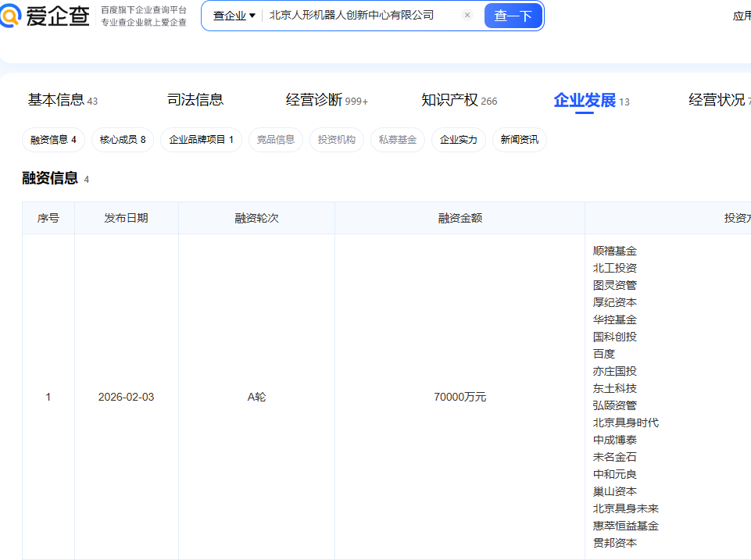Image resolution: width=751 pixels, height=560 pixels.
Task: Switch to the 司法信息 tab
Action: (x=195, y=99)
